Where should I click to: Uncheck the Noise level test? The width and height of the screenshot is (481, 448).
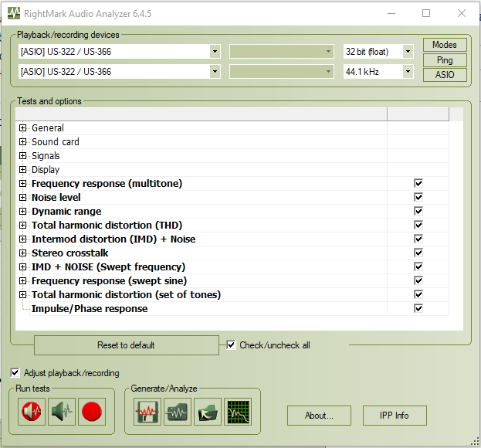pyautogui.click(x=418, y=197)
